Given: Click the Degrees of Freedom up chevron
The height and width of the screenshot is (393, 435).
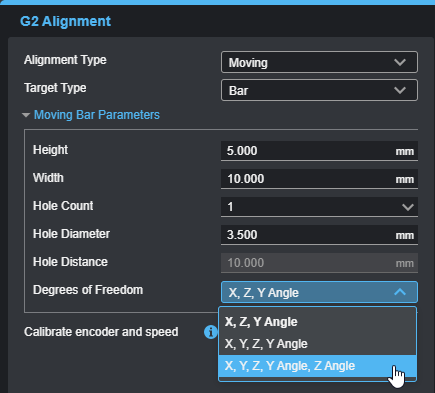Looking at the screenshot, I should click(x=400, y=292).
